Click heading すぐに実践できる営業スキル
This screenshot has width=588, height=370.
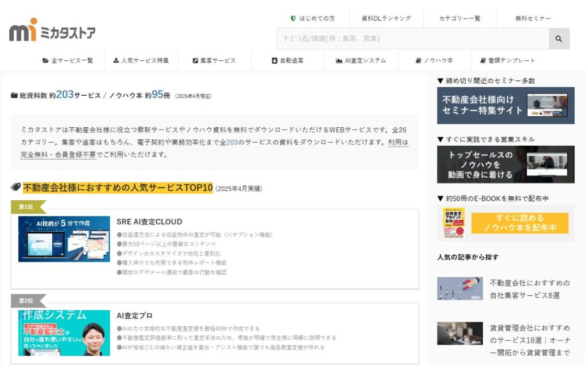(x=486, y=139)
